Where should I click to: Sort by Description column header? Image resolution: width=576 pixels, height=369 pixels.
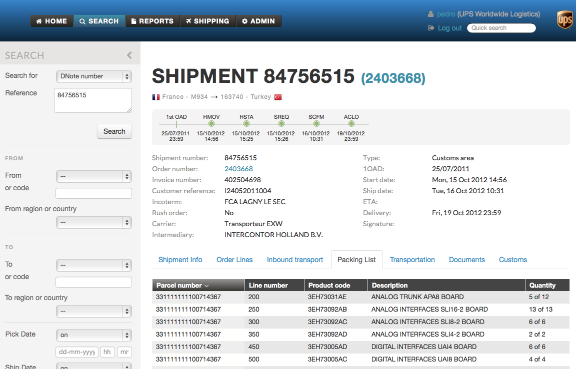pyautogui.click(x=446, y=285)
